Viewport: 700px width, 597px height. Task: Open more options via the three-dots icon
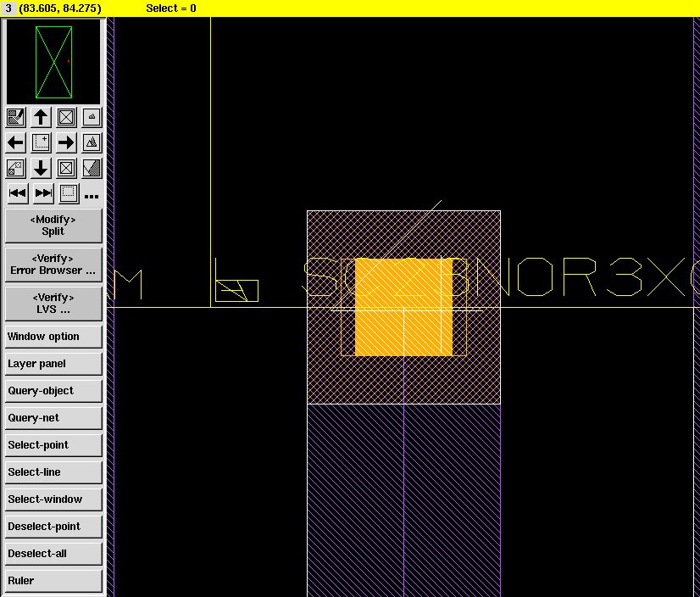pos(92,196)
